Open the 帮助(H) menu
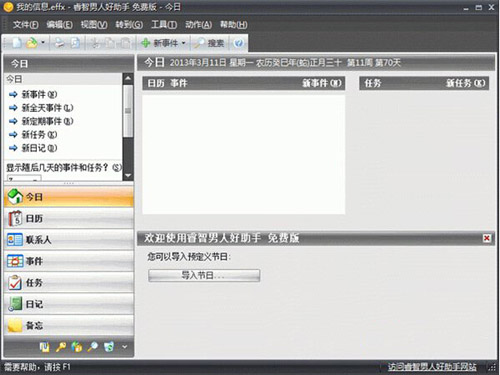 point(234,24)
